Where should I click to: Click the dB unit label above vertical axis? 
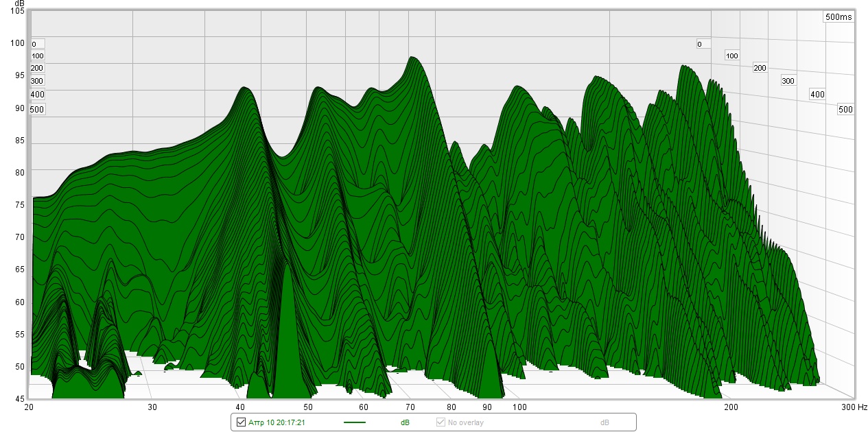coord(20,3)
